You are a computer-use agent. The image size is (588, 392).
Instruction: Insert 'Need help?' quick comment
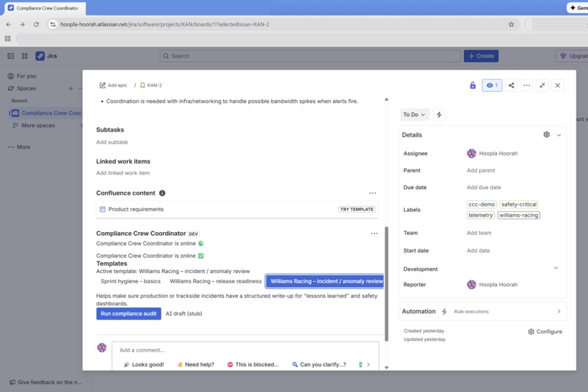coord(196,364)
